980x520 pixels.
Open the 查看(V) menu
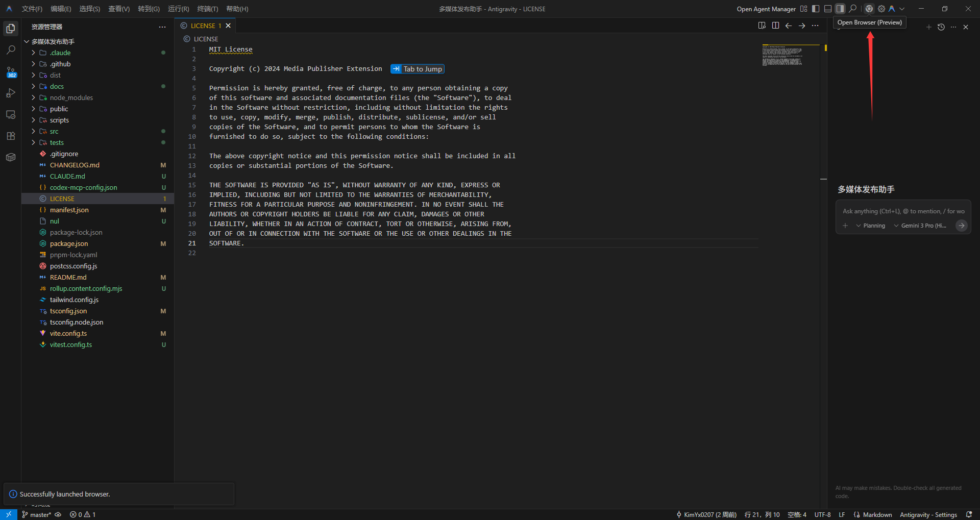coord(119,9)
